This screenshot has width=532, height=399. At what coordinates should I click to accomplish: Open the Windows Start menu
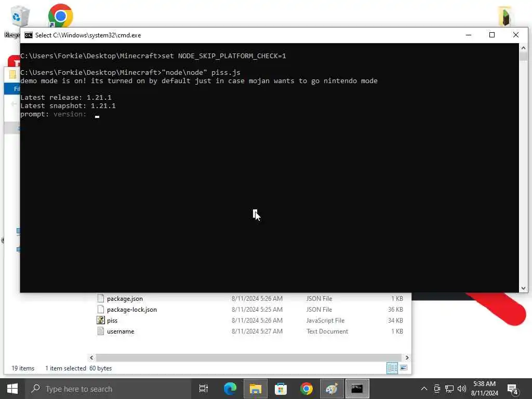pos(12,389)
